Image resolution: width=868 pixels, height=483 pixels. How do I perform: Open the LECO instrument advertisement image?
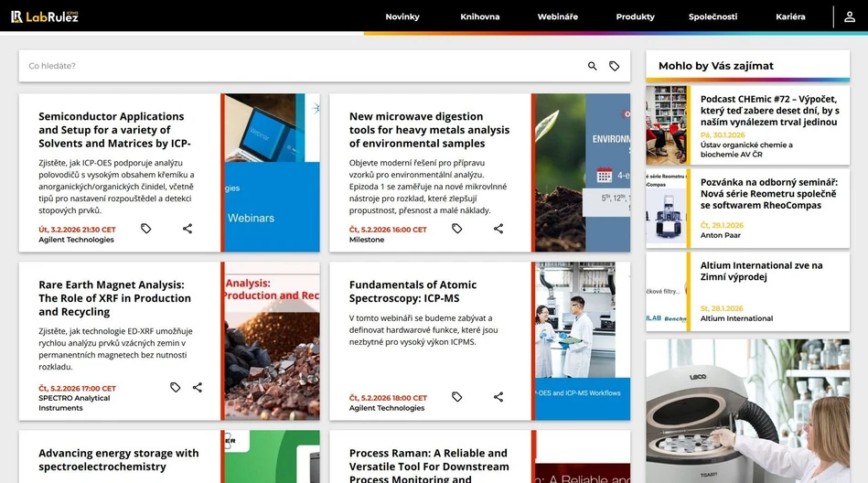[x=747, y=411]
